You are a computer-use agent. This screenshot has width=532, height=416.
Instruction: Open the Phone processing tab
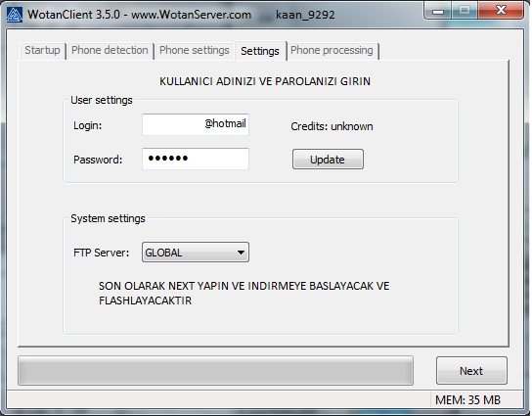(x=332, y=50)
